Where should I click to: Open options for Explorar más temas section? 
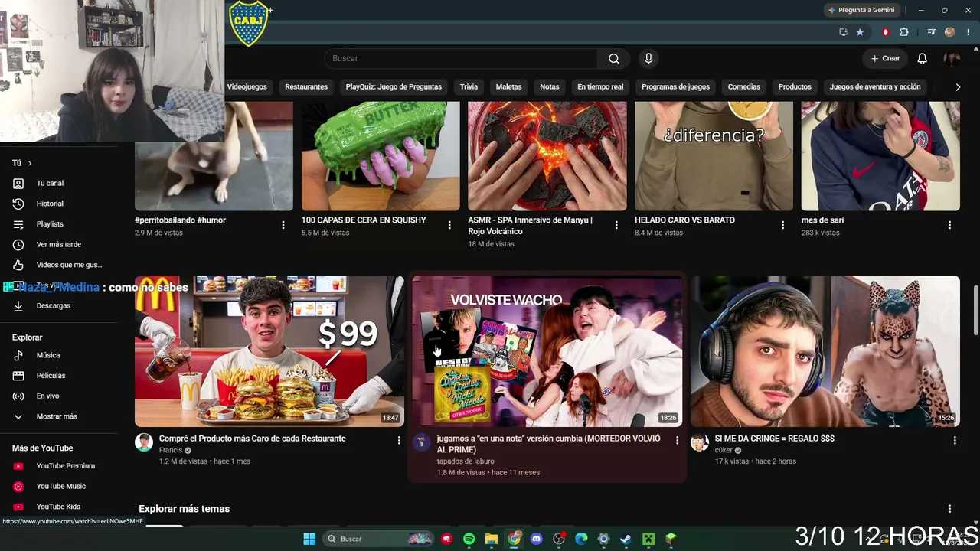[x=949, y=509]
